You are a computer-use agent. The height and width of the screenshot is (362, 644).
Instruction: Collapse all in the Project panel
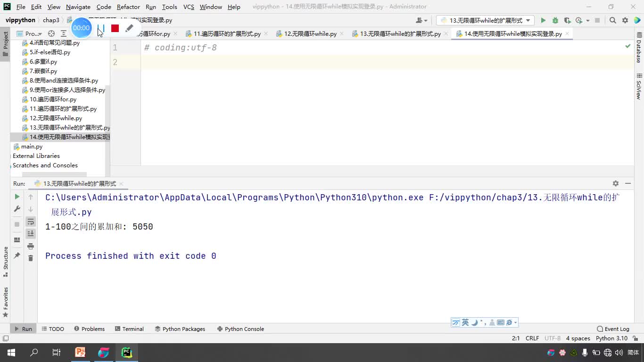pyautogui.click(x=64, y=33)
